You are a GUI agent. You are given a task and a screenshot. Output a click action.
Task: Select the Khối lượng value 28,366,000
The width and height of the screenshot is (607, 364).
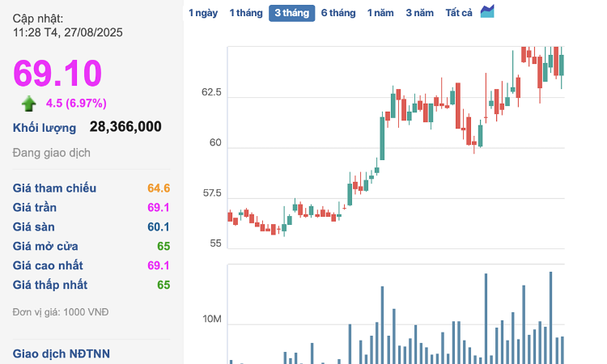(125, 126)
